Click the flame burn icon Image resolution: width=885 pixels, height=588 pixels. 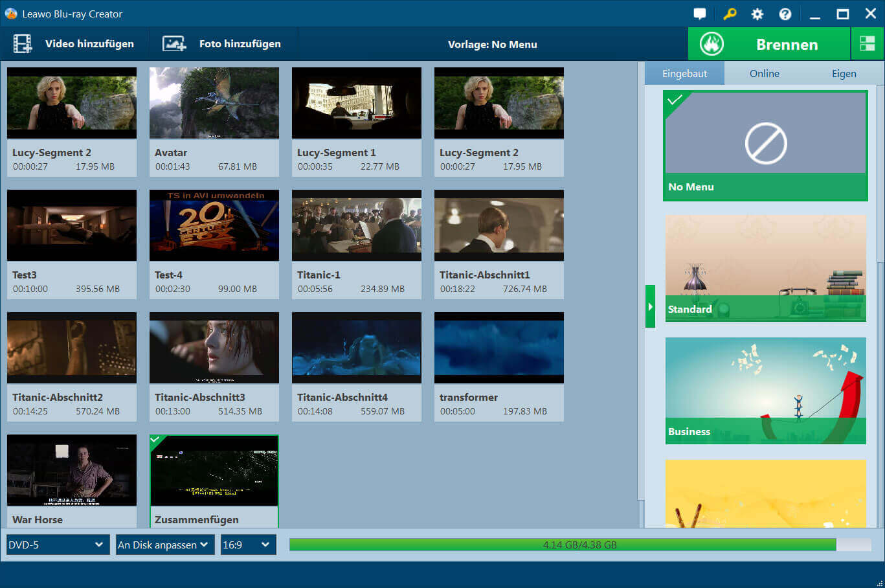[711, 44]
